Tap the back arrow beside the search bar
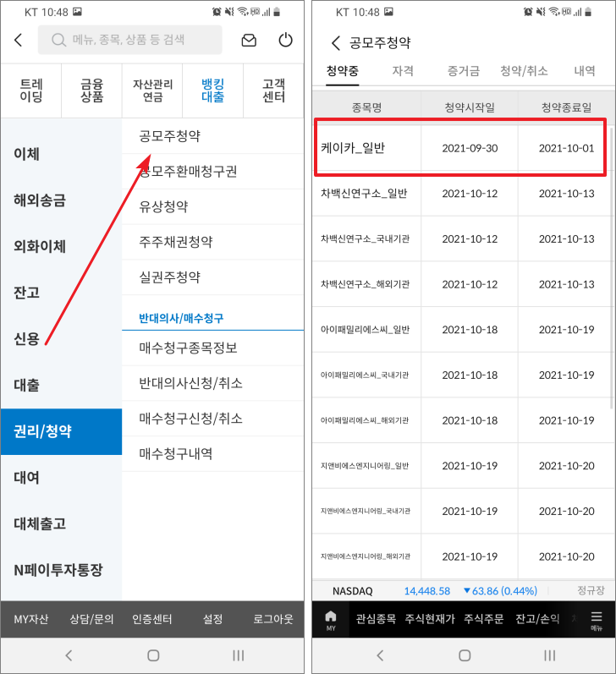616x674 pixels. tap(19, 40)
